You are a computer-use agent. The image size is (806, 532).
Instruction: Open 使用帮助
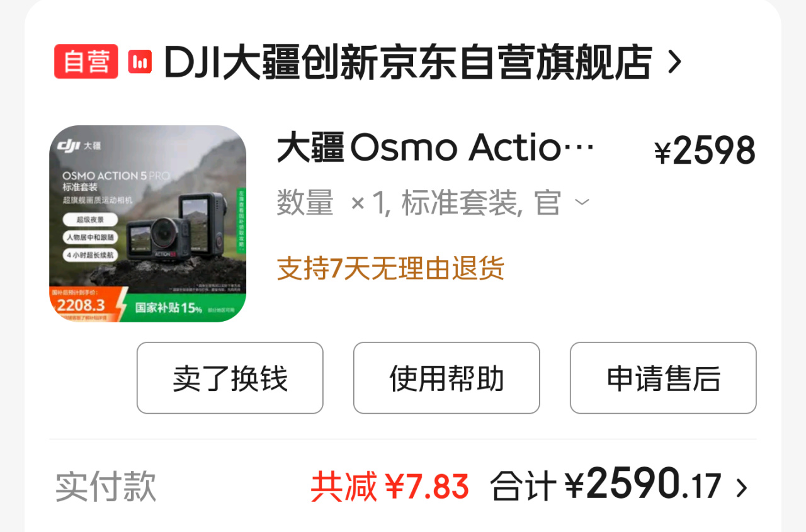(446, 378)
